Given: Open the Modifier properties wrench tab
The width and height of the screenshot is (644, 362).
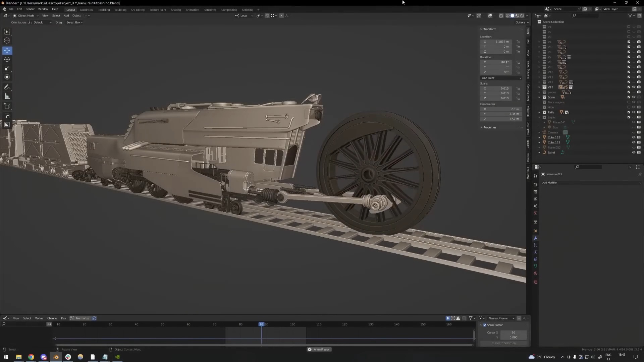Looking at the screenshot, I should 536,238.
